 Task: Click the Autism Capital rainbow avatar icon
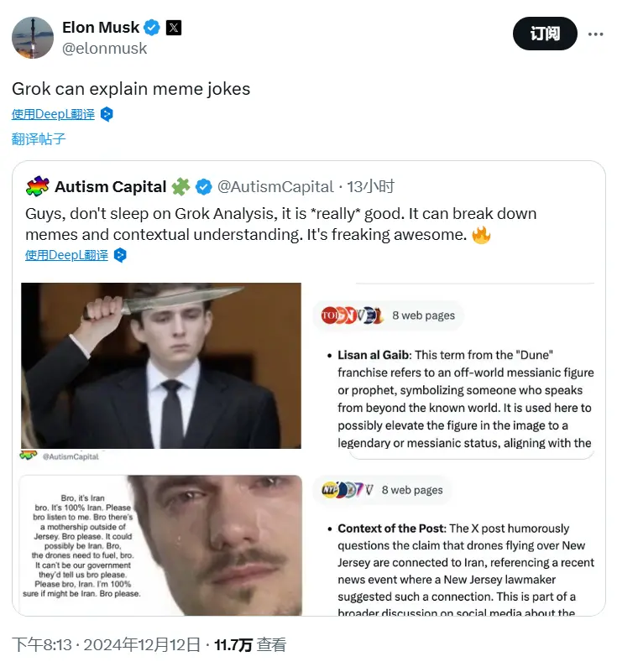[38, 186]
